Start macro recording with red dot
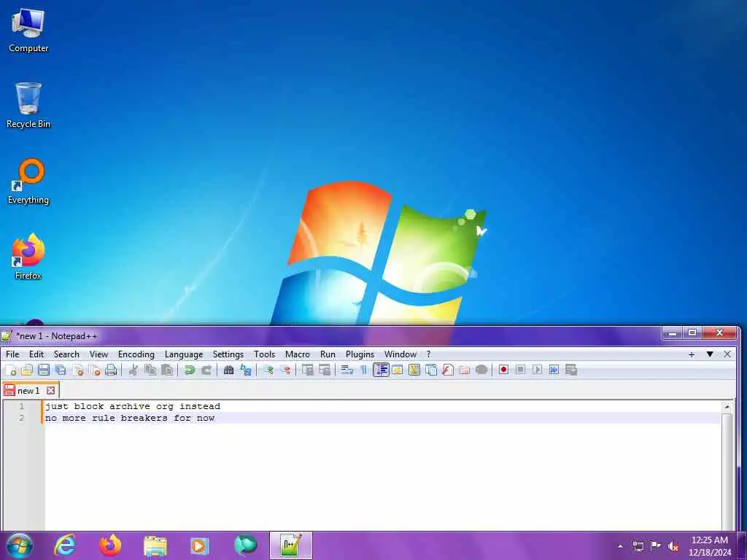 point(503,370)
